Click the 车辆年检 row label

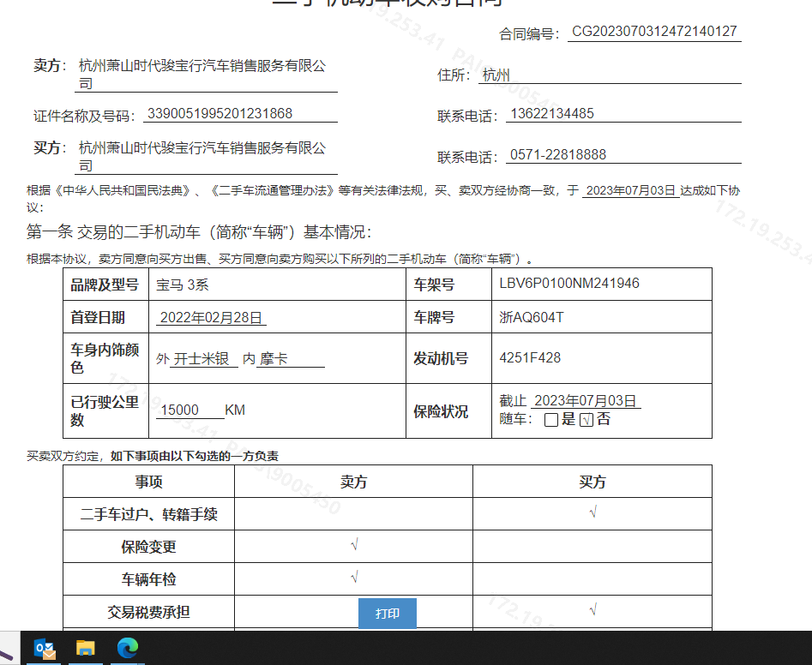[148, 579]
